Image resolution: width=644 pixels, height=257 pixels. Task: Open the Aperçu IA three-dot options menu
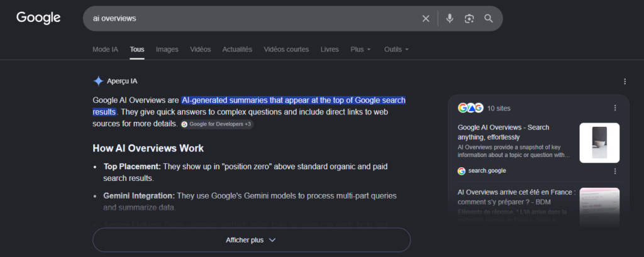tap(625, 82)
